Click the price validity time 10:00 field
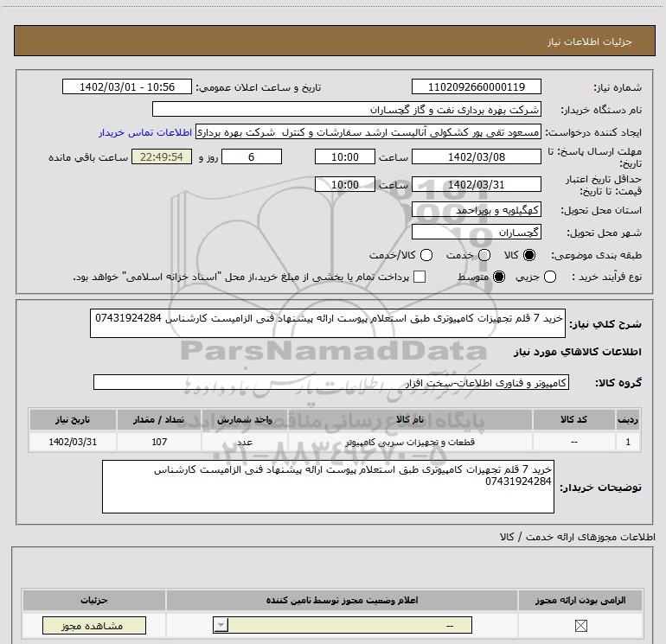 [345, 184]
